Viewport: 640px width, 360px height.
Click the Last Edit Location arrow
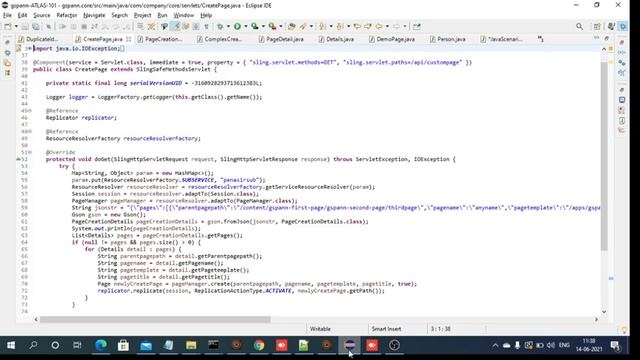[357, 27]
